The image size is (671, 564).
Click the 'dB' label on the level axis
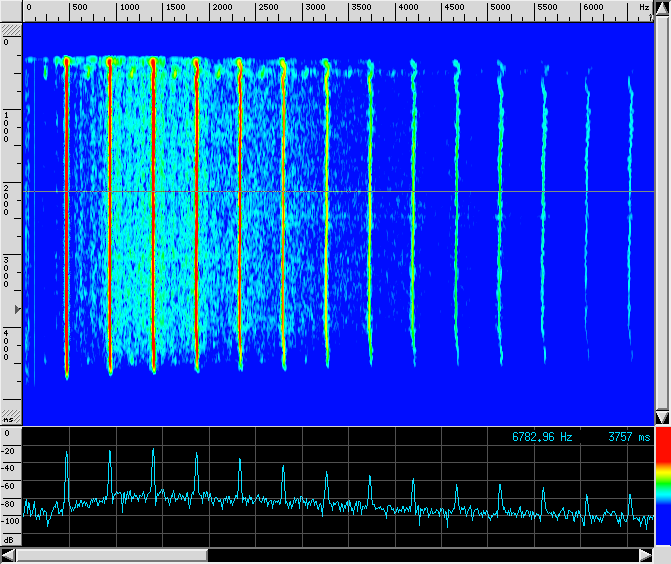(10, 539)
